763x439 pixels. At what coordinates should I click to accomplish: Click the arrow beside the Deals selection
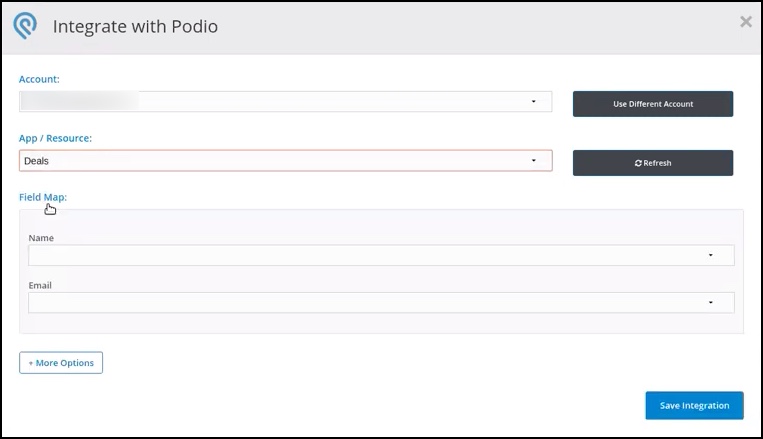(534, 160)
